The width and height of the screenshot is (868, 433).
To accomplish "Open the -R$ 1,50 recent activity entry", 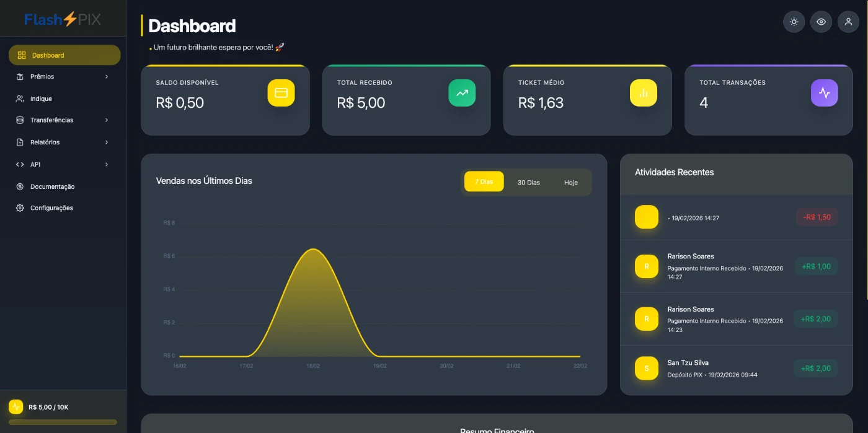I will click(x=736, y=217).
